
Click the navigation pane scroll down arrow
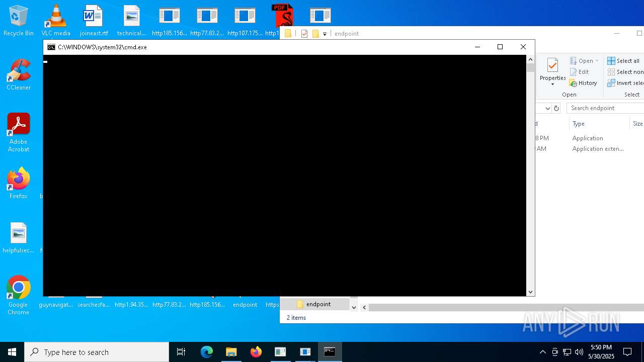coord(354,307)
